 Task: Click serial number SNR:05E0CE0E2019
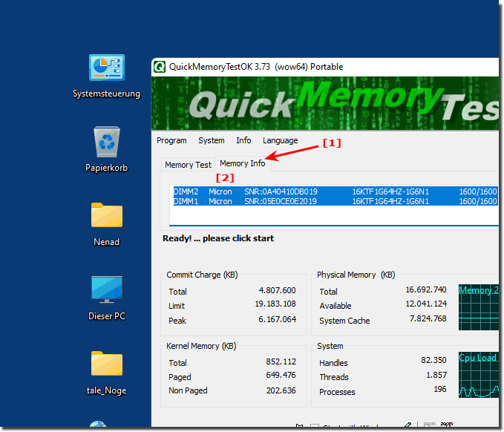pyautogui.click(x=281, y=201)
